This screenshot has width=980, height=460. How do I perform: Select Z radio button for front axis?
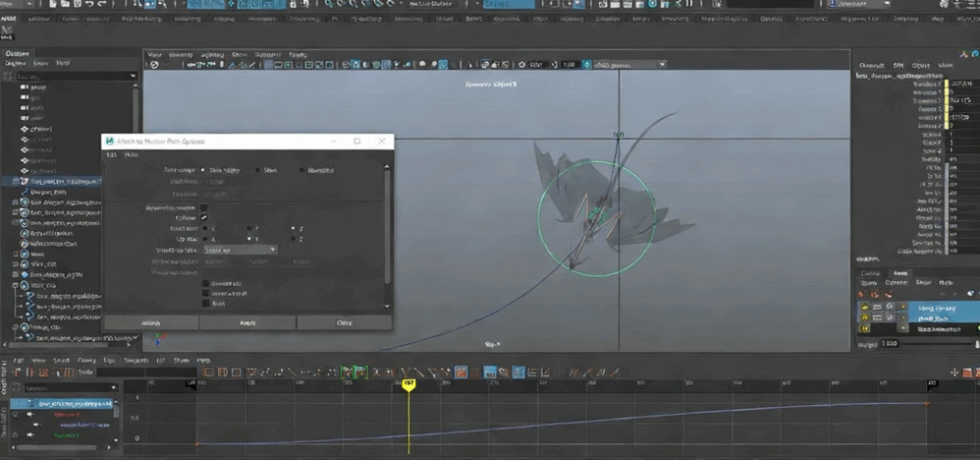click(x=292, y=228)
